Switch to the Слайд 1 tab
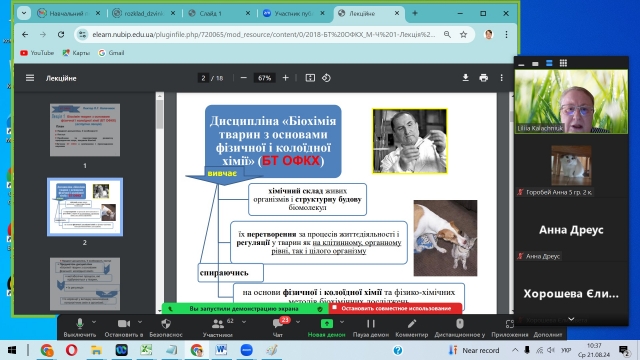This screenshot has height=360, width=640. pyautogui.click(x=219, y=13)
